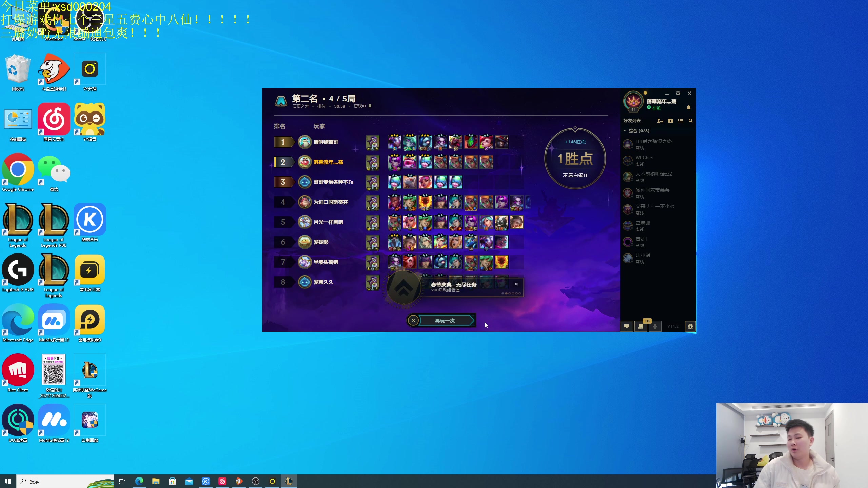Click player 半坡头摇猪 name

coord(325,262)
